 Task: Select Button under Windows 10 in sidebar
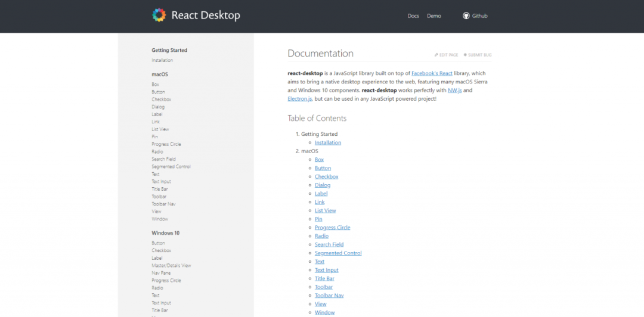158,243
